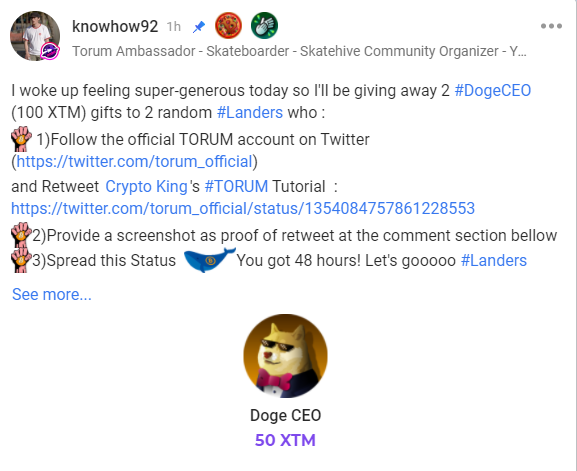Viewport: 577px width, 471px height.
Task: Open the #Landers hashtag after 'random'
Action: click(x=250, y=113)
